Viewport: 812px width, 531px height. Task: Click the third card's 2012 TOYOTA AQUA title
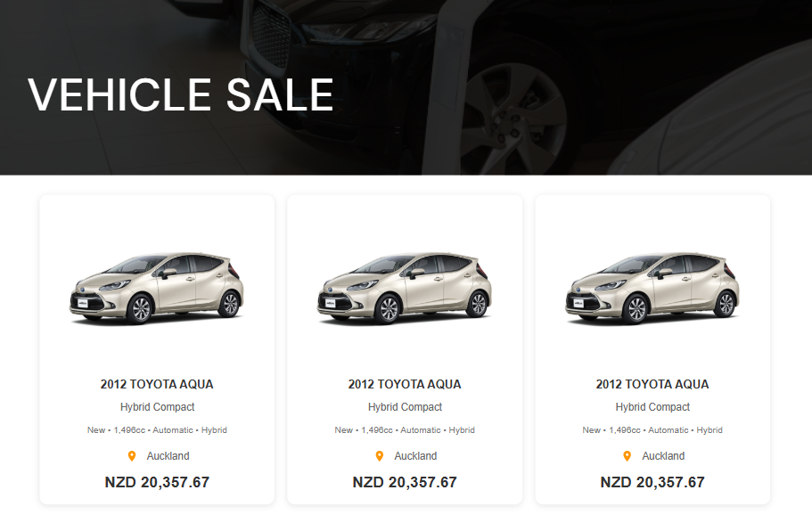click(x=652, y=385)
